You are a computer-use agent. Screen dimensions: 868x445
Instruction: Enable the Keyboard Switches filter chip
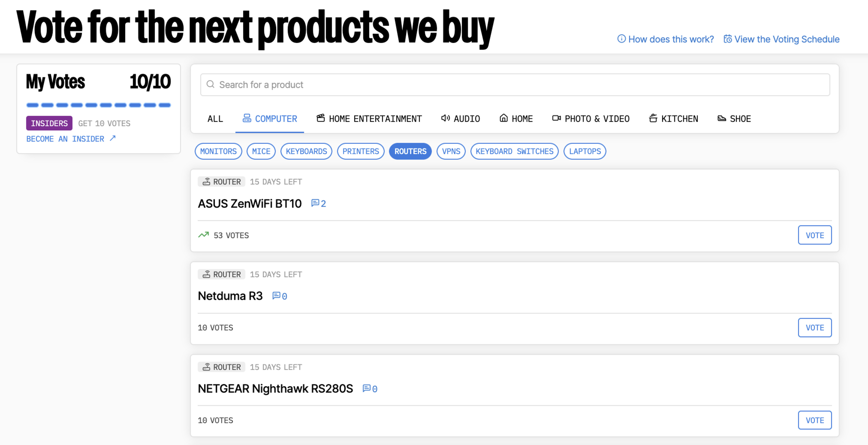point(514,151)
